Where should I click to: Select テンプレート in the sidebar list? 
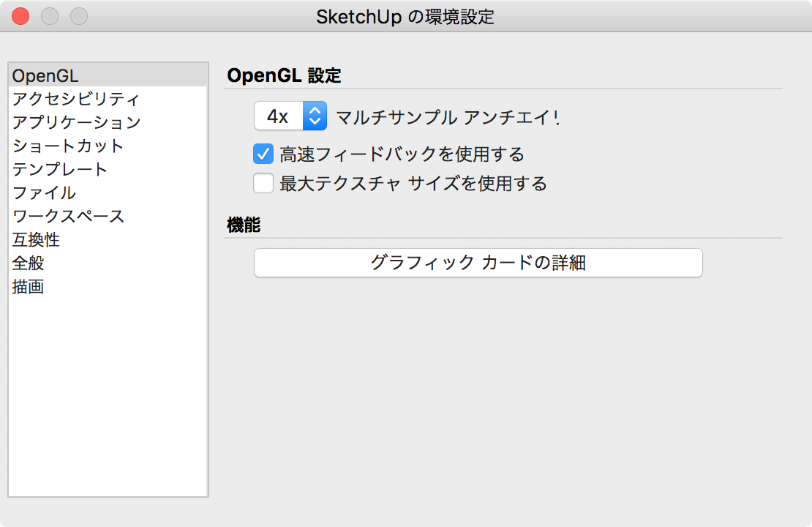click(x=108, y=170)
